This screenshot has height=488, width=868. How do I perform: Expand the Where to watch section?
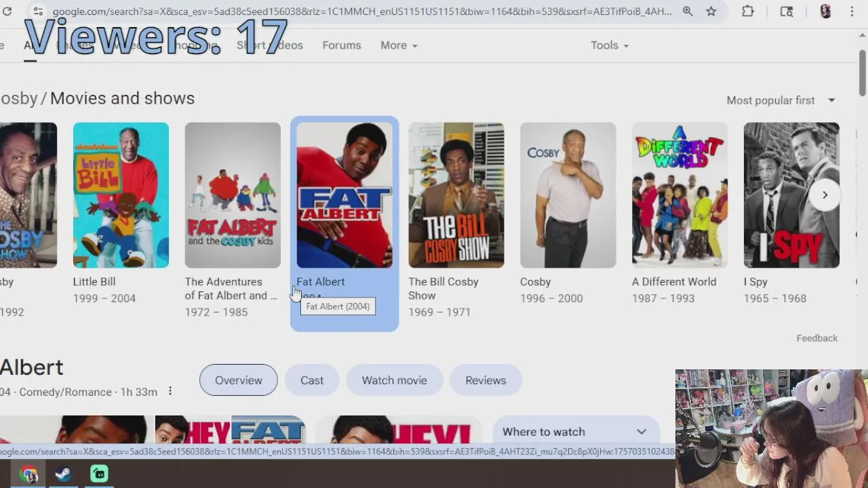[x=575, y=432]
